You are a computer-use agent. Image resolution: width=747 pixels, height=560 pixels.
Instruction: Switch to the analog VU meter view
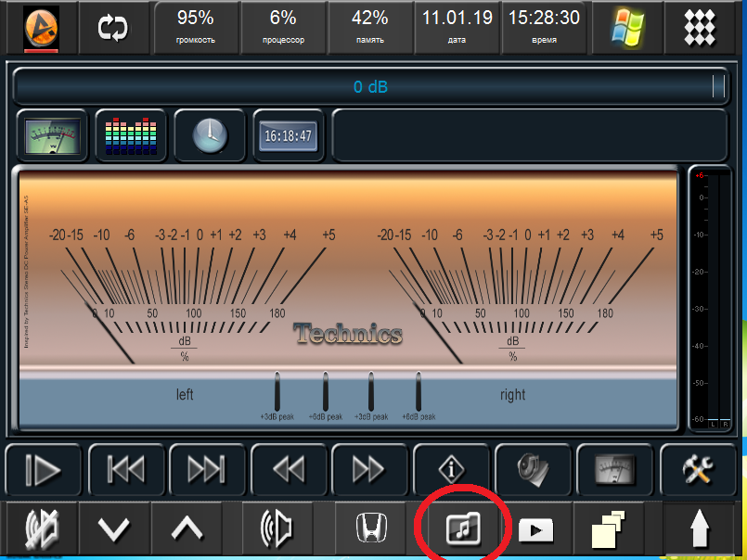(x=52, y=136)
